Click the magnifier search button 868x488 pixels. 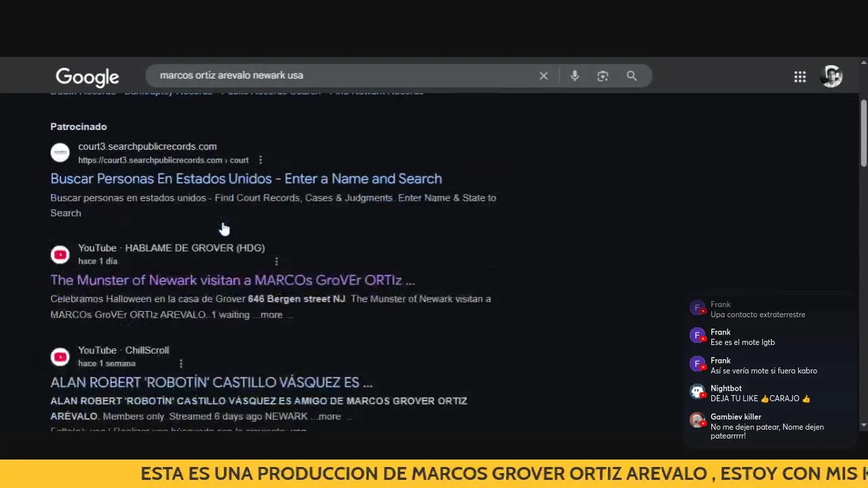click(x=631, y=76)
